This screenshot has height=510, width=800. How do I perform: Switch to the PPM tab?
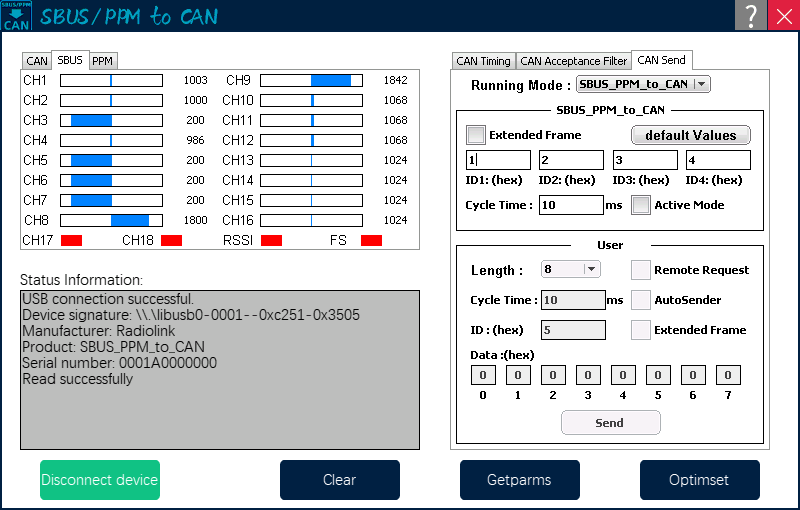pyautogui.click(x=103, y=61)
